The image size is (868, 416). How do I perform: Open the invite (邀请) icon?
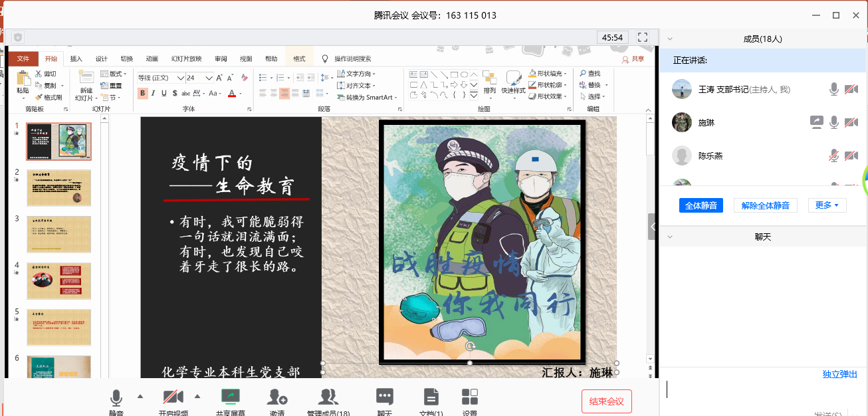tap(277, 397)
